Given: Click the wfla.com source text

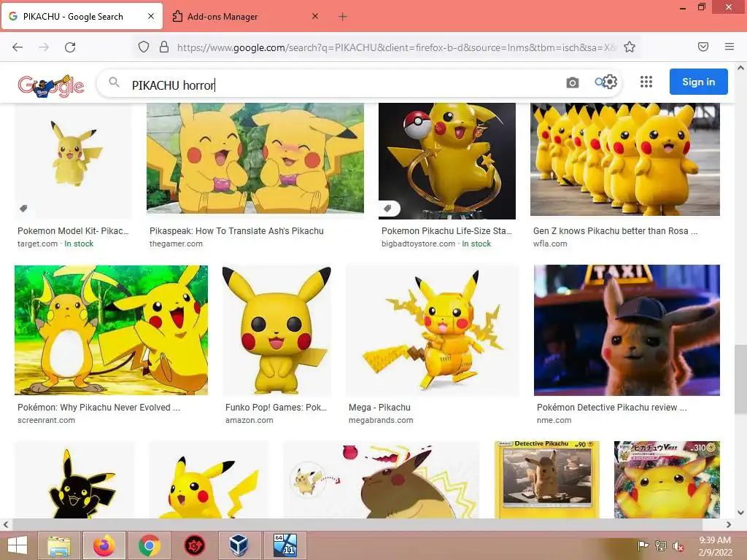Looking at the screenshot, I should (550, 244).
